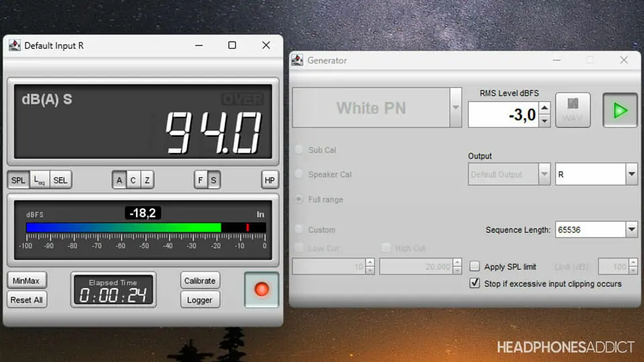Image resolution: width=644 pixels, height=362 pixels.
Task: Uncheck Stop if excessive input clipping occurs
Action: (x=474, y=283)
